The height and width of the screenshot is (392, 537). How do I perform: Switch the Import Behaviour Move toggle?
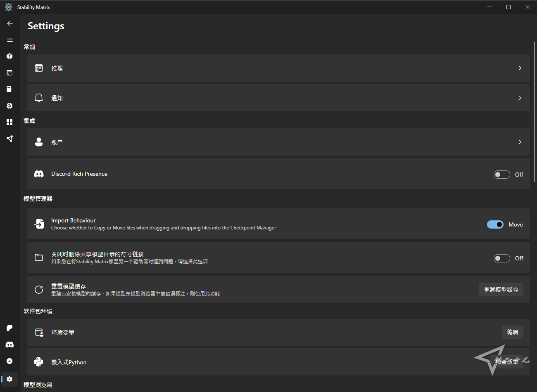click(495, 224)
